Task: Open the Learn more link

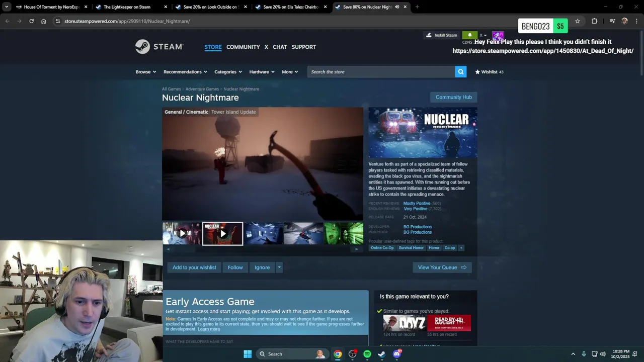Action: tap(209, 329)
